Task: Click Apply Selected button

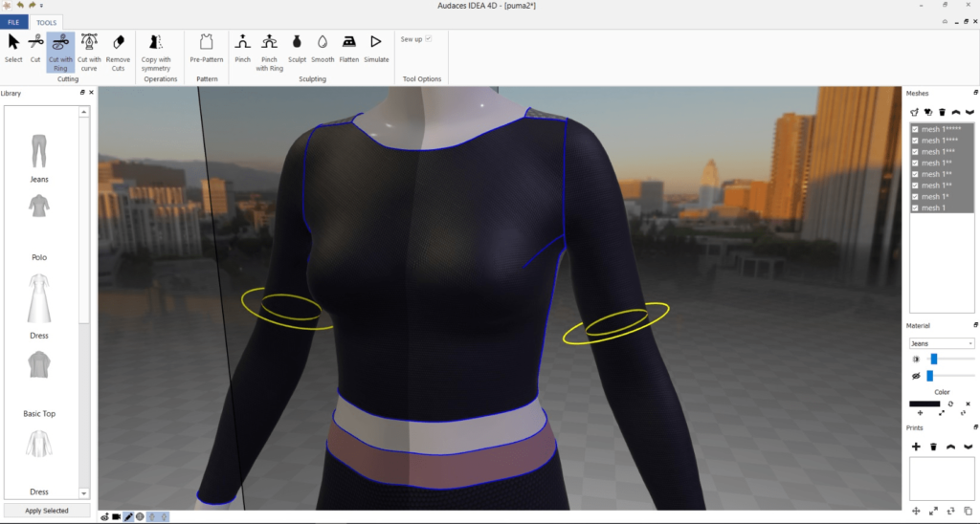Action: coord(47,511)
